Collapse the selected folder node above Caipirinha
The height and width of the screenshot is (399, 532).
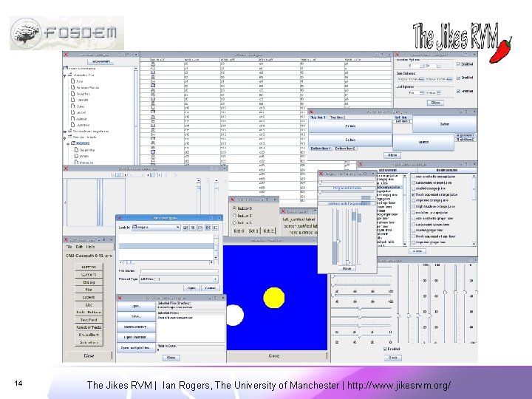(x=68, y=143)
